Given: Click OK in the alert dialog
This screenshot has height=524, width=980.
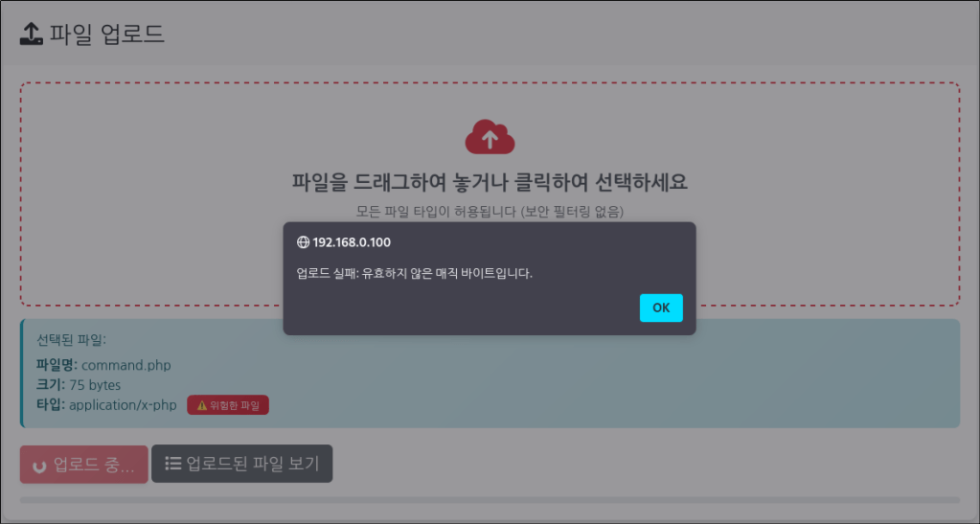Looking at the screenshot, I should click(x=661, y=308).
